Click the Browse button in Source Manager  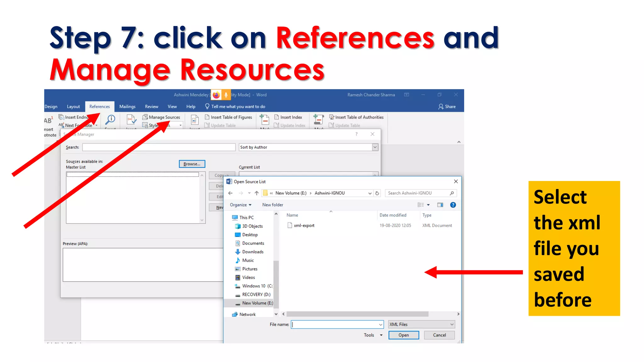(x=192, y=164)
